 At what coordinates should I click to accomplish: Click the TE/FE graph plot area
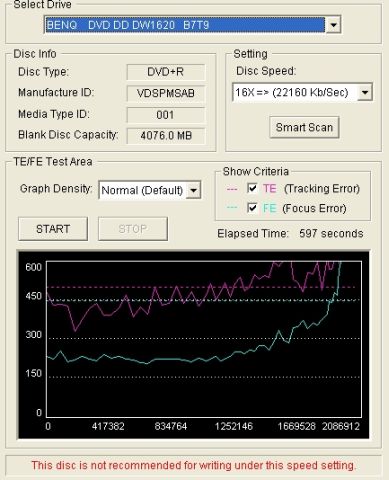click(x=204, y=339)
